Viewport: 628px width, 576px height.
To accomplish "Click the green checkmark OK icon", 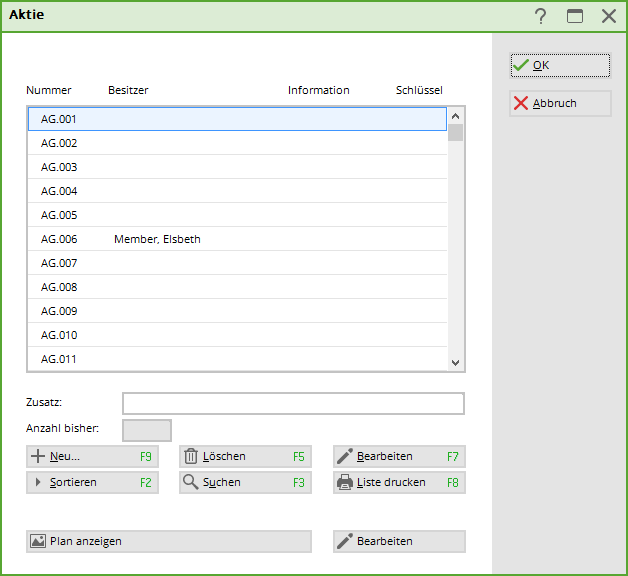I will point(520,66).
